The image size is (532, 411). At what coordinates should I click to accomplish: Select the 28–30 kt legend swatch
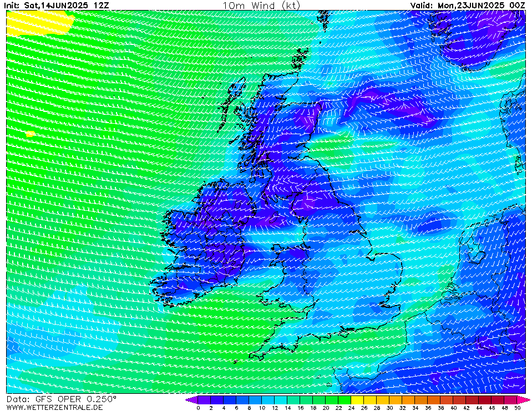coord(383,399)
